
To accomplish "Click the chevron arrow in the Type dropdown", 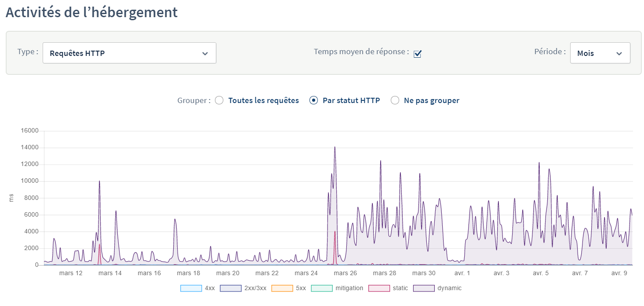I will [205, 54].
